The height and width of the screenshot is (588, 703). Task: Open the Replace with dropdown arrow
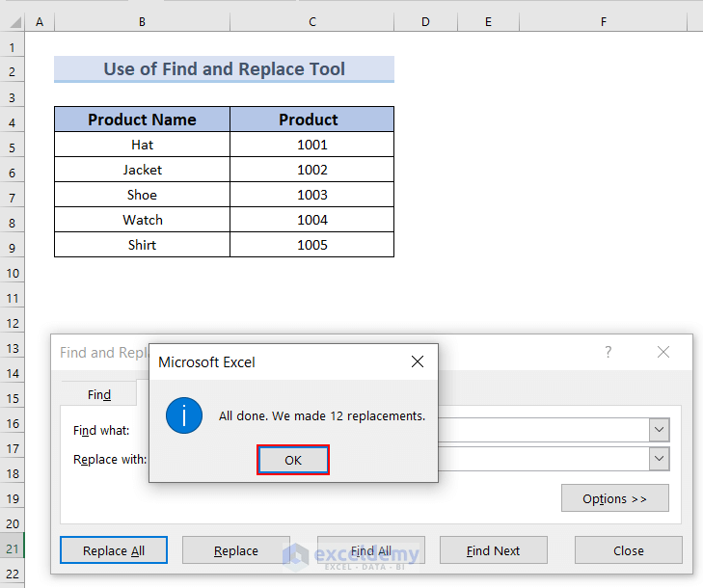[659, 459]
